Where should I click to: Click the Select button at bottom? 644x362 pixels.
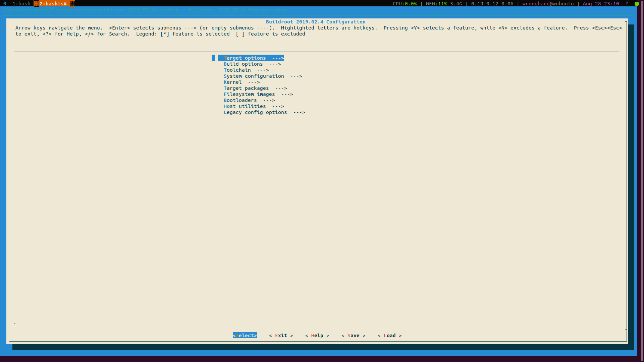coord(245,336)
